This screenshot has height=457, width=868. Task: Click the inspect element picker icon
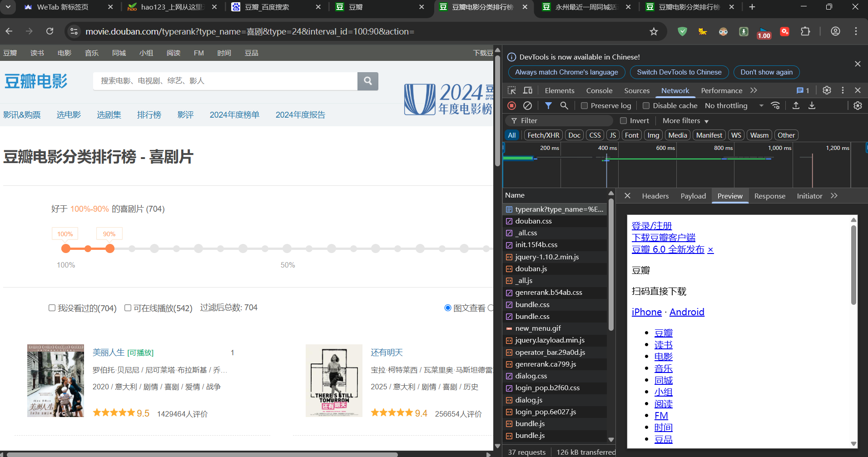(512, 90)
